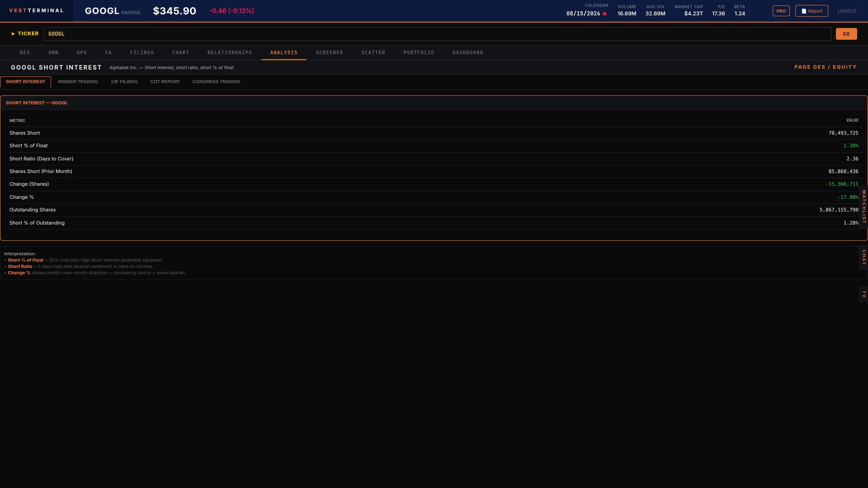Go to the PORTFOLIO tab
Screen dimensions: 868x488
pos(419,53)
